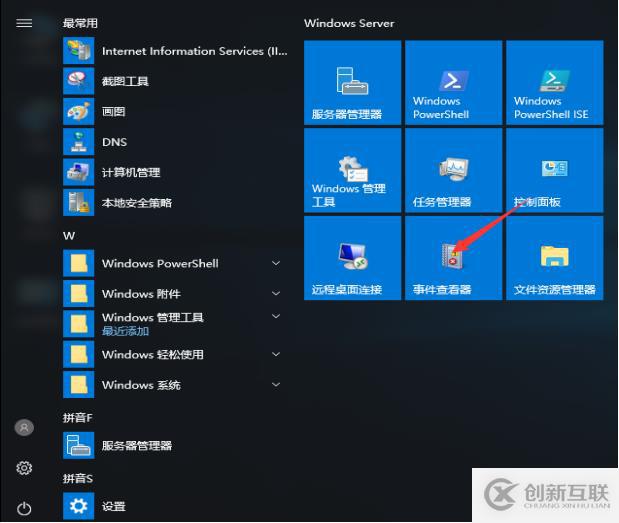Click the 'Windows Server' tile group title
This screenshot has height=523, width=619.
click(349, 23)
